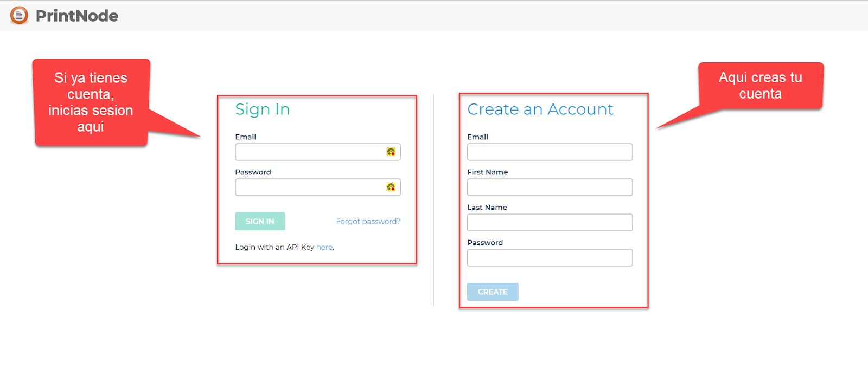
Task: Click the Create an Account heading
Action: point(540,109)
